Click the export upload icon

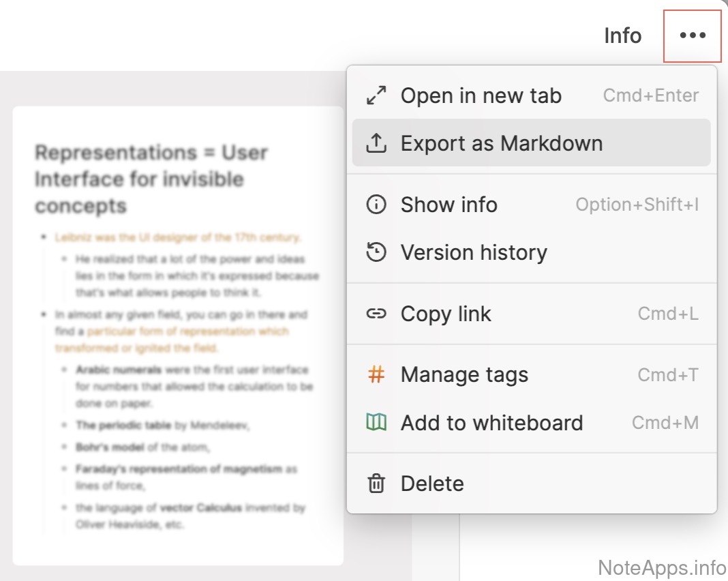tap(376, 143)
